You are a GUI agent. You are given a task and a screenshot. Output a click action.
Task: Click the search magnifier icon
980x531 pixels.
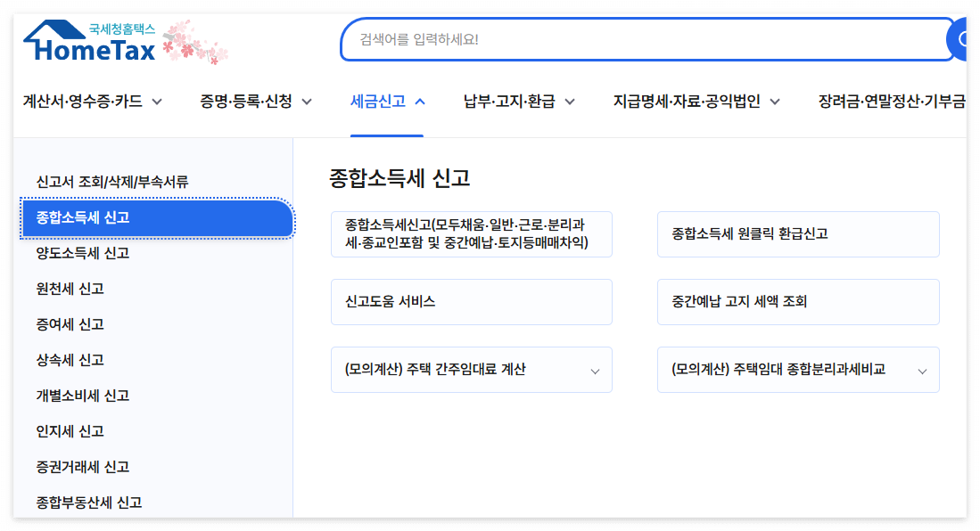click(965, 39)
